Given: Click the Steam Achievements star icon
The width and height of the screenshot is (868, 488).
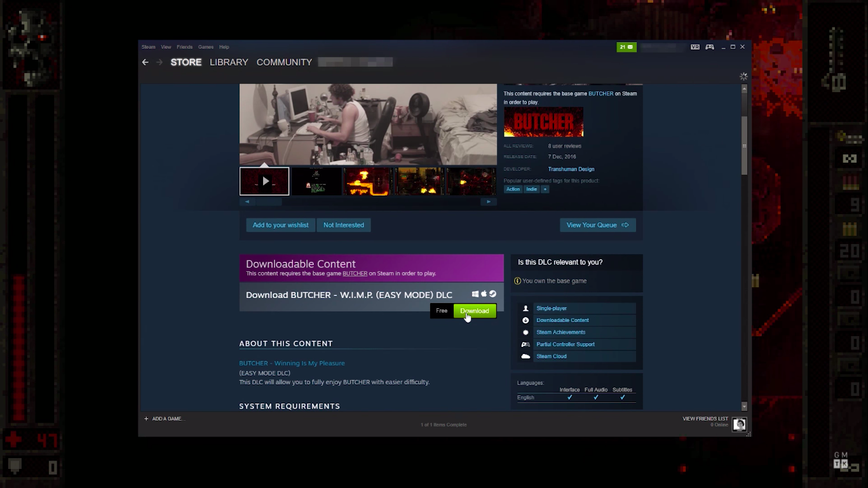Looking at the screenshot, I should pyautogui.click(x=526, y=332).
